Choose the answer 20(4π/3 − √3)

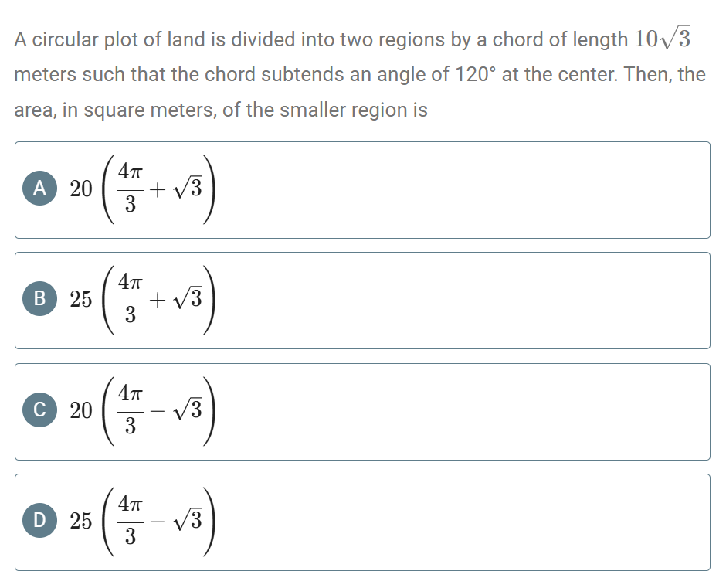363,412
